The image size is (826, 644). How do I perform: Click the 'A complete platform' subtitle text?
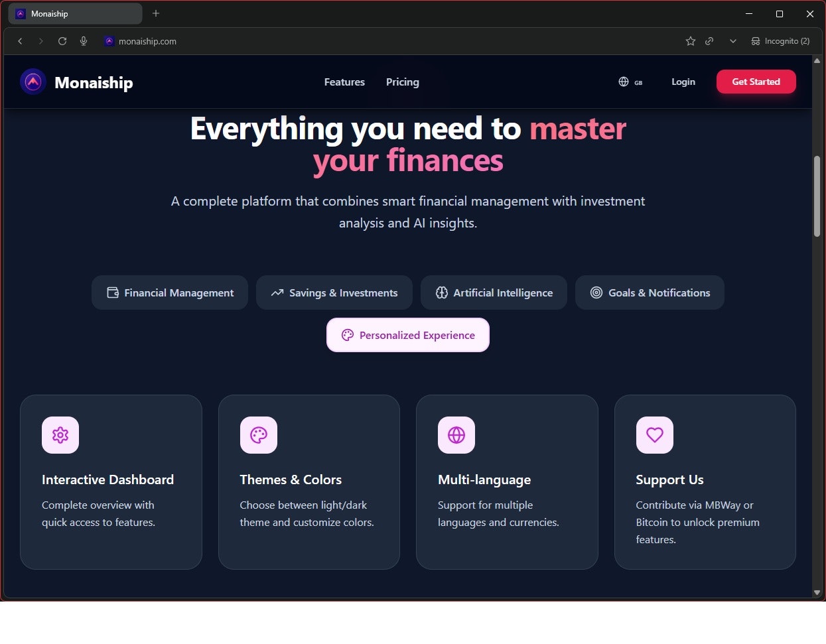(x=408, y=212)
